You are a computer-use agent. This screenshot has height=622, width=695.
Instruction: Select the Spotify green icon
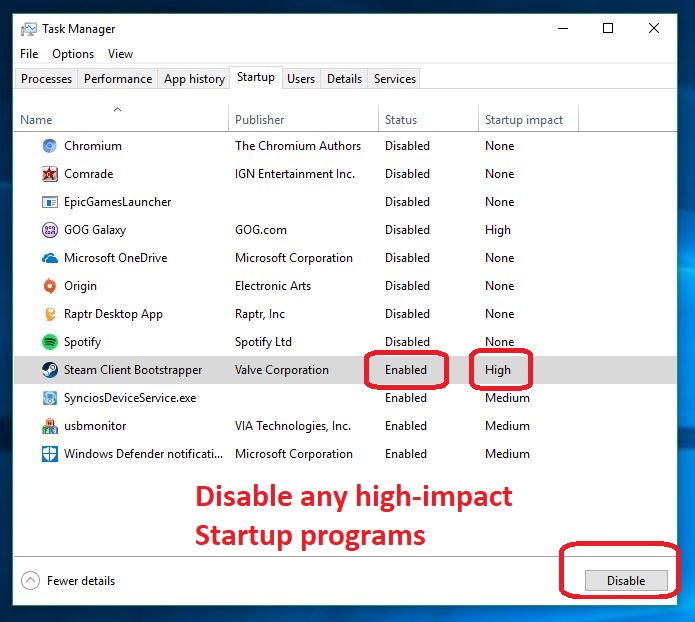[x=50, y=342]
